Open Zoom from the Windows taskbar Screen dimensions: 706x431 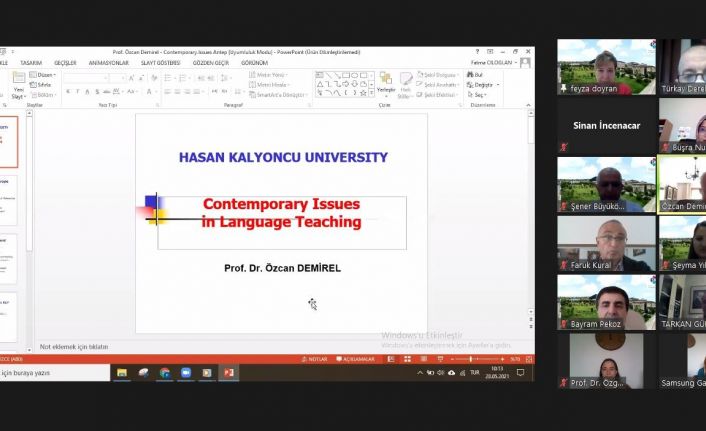pyautogui.click(x=186, y=373)
